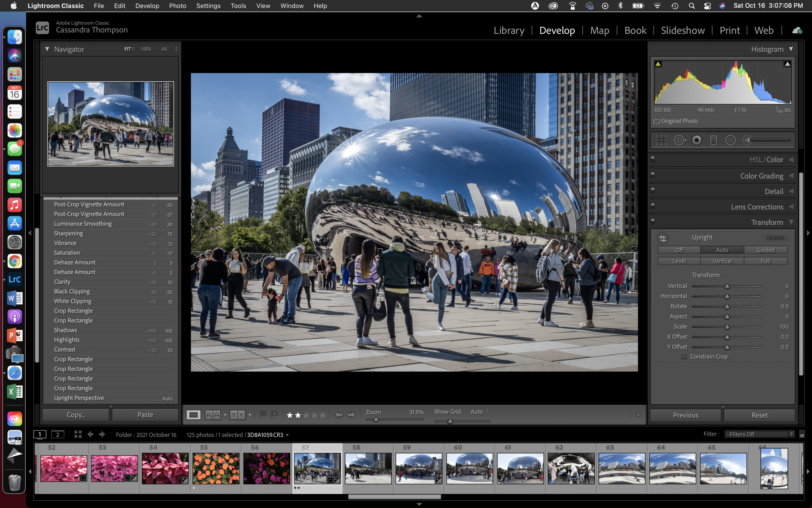Select the Crop Overlay tool
Viewport: 812px width, 508px height.
[661, 140]
